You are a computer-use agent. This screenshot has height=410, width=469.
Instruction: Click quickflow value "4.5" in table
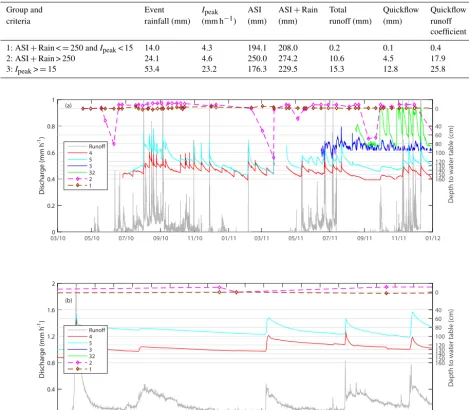[388, 59]
